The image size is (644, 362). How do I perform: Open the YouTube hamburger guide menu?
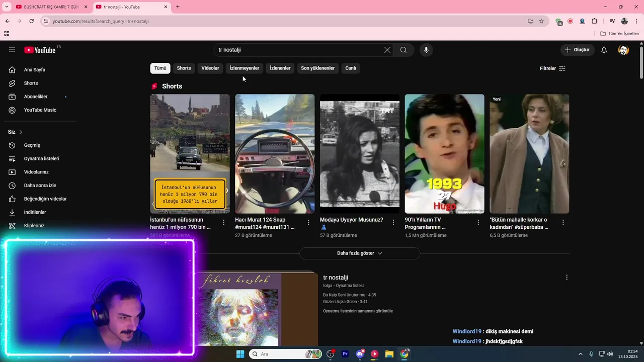point(12,50)
